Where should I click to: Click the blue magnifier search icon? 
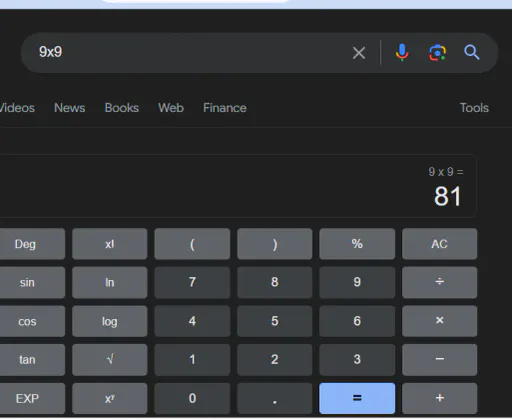tap(472, 53)
